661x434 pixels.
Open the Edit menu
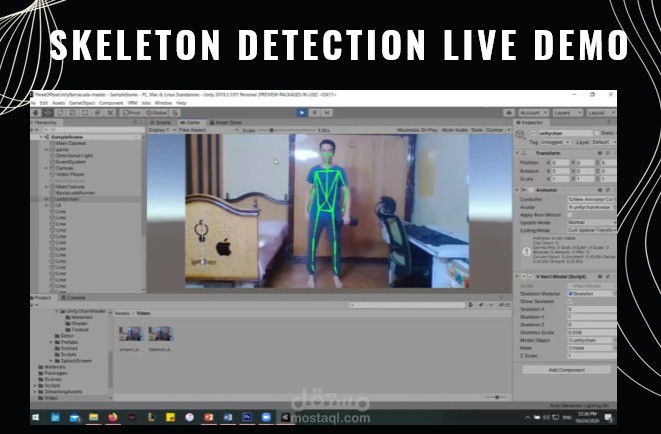click(x=44, y=103)
